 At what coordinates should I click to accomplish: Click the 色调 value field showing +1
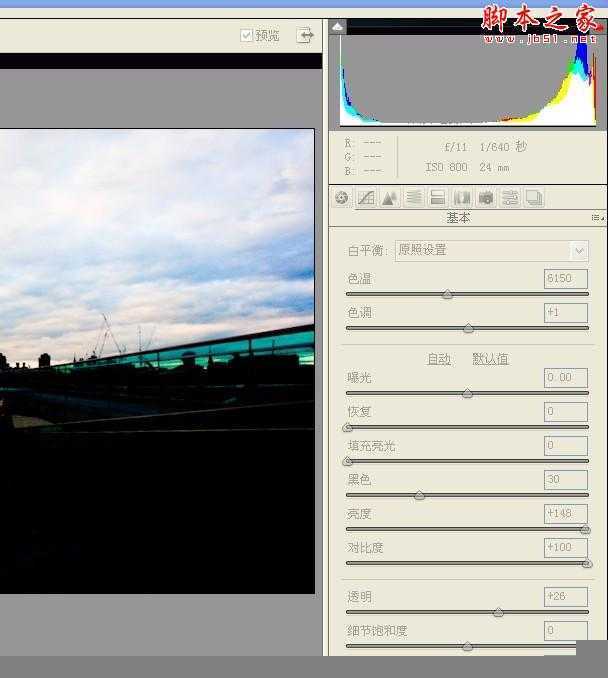[566, 313]
